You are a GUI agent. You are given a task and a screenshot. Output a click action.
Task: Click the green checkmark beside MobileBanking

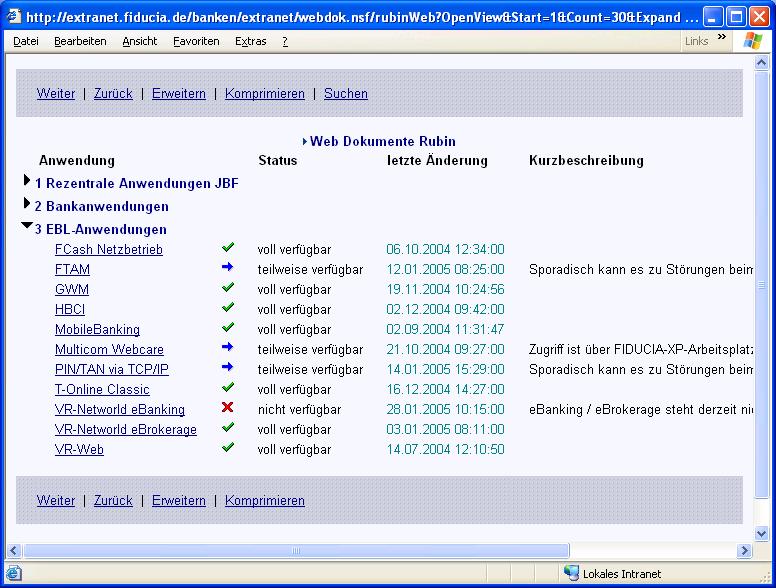point(228,327)
